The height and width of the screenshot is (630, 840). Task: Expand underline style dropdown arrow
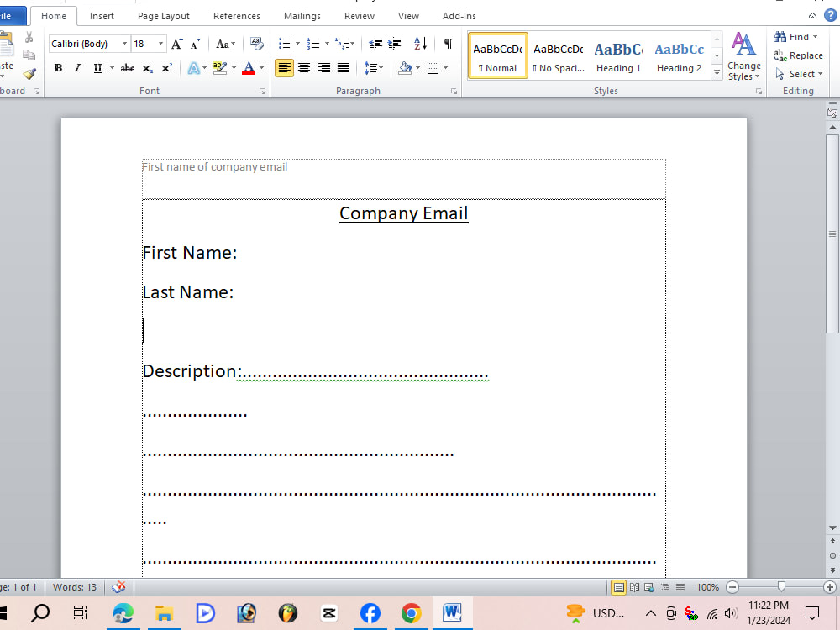[112, 68]
